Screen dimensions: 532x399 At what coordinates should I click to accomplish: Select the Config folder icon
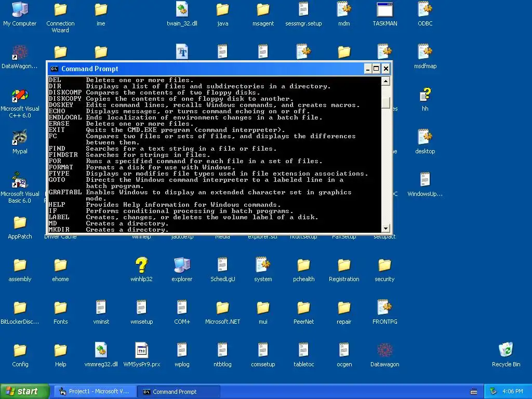pyautogui.click(x=20, y=351)
